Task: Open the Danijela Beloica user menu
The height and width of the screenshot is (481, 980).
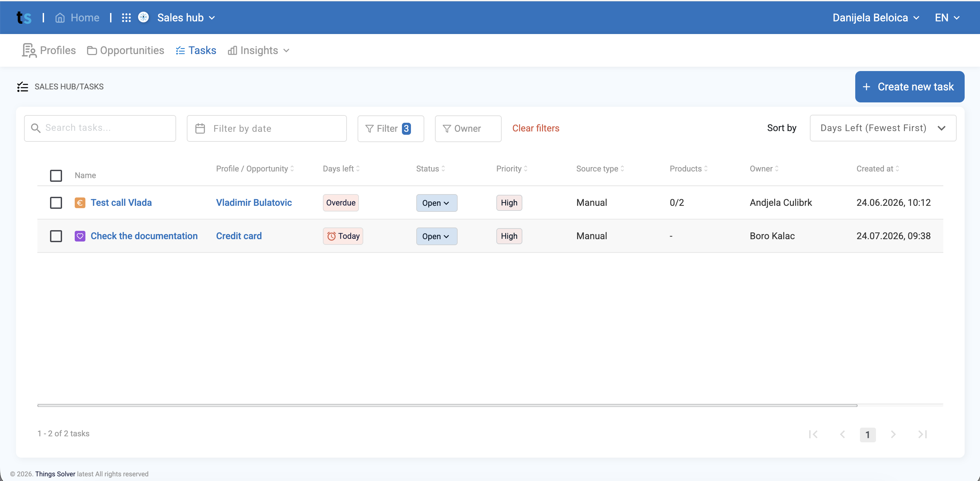Action: pyautogui.click(x=876, y=17)
